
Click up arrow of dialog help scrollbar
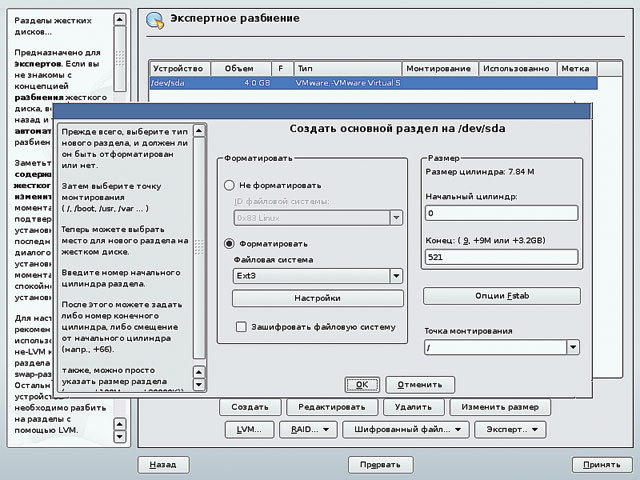199,131
